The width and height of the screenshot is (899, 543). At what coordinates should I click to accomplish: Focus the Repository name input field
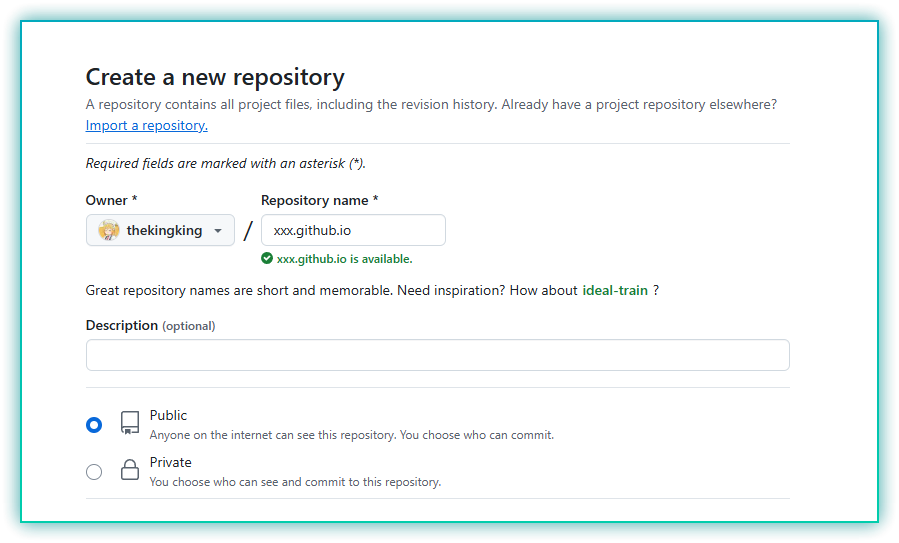pos(353,230)
